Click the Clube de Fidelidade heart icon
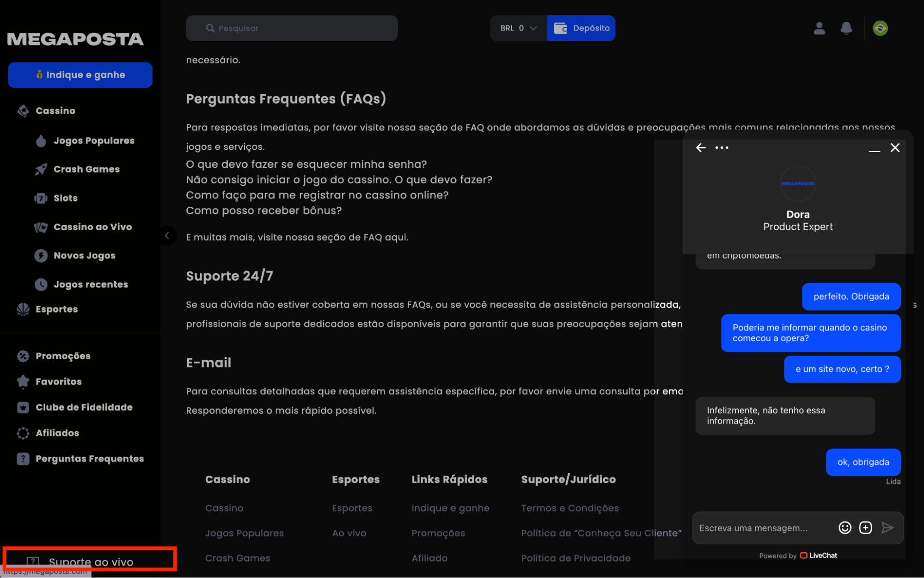This screenshot has width=924, height=578. pyautogui.click(x=23, y=407)
